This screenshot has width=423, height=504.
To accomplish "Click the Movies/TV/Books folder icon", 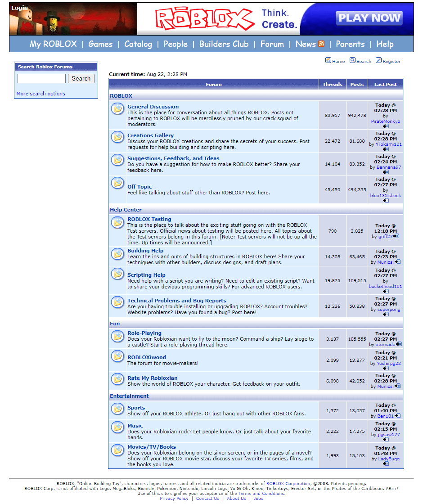I will [x=117, y=450].
